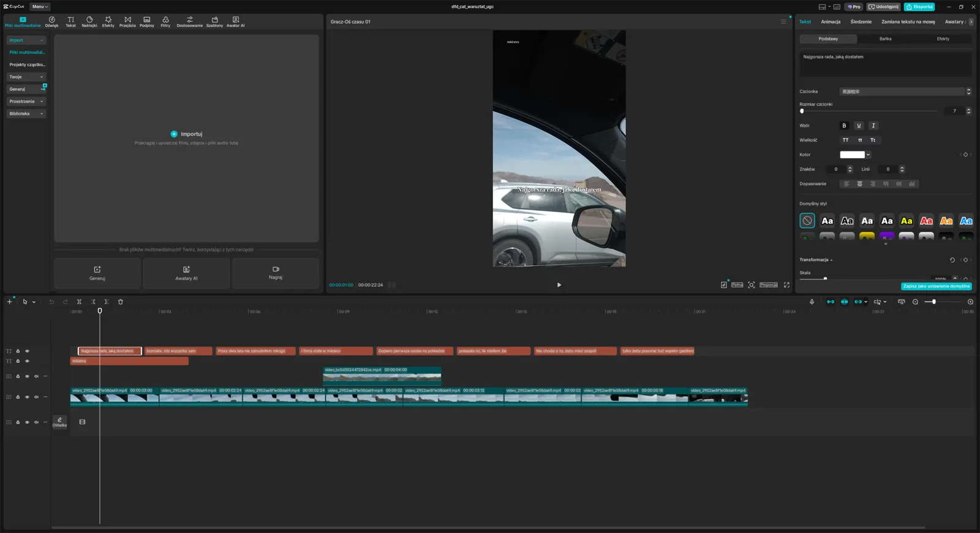Open fullscreen preview in the player
This screenshot has height=533, width=980.
point(786,285)
